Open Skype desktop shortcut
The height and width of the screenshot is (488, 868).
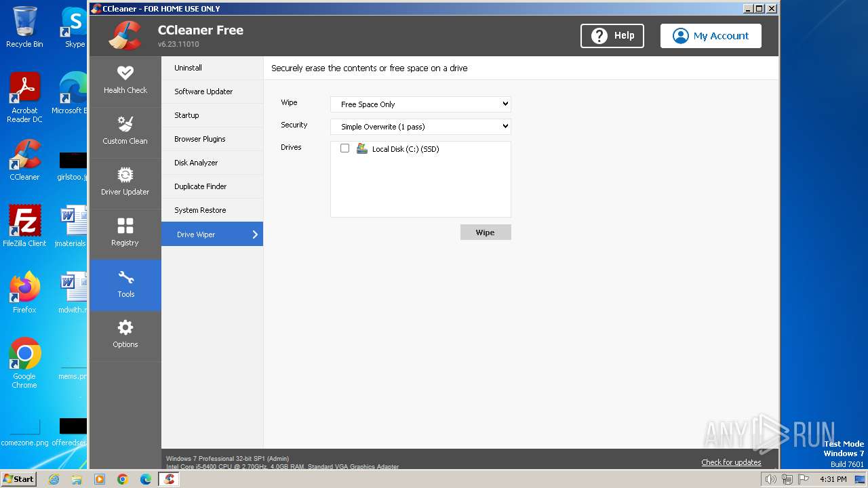tap(73, 27)
